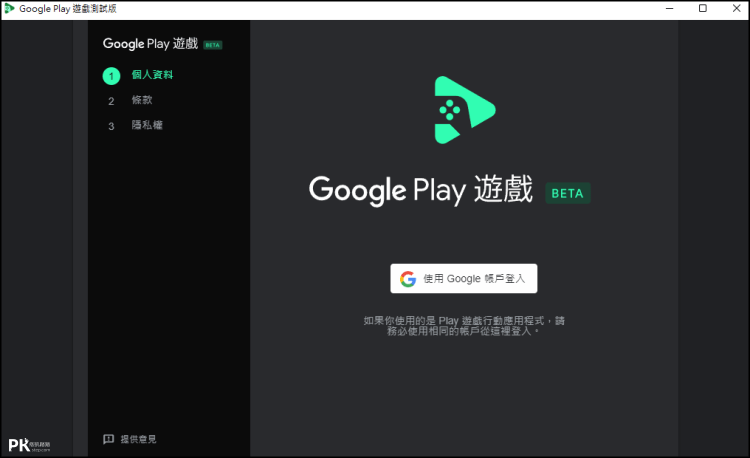Image resolution: width=750 pixels, height=458 pixels.
Task: Click the feedback speech-bubble icon
Action: 109,439
